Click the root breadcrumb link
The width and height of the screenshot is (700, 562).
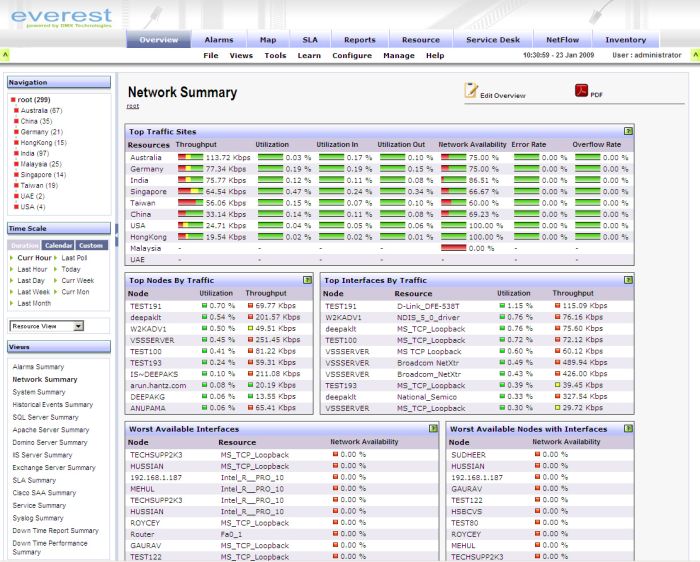coord(133,106)
